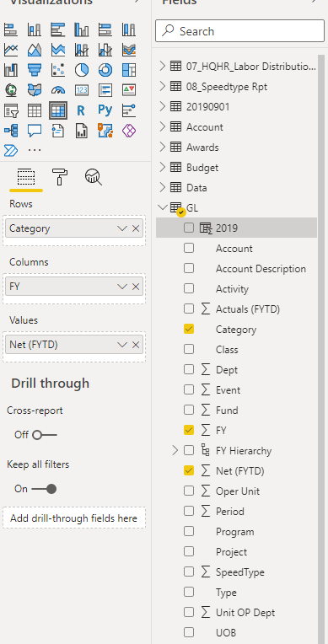This screenshot has width=328, height=644.
Task: Uncheck the FY field checkbox
Action: [189, 430]
